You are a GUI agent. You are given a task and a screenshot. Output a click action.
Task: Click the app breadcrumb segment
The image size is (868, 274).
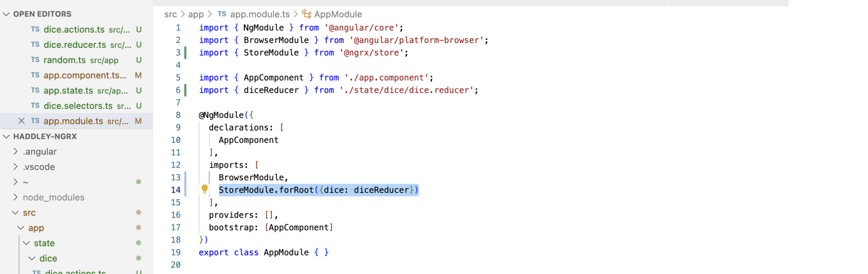pyautogui.click(x=196, y=14)
